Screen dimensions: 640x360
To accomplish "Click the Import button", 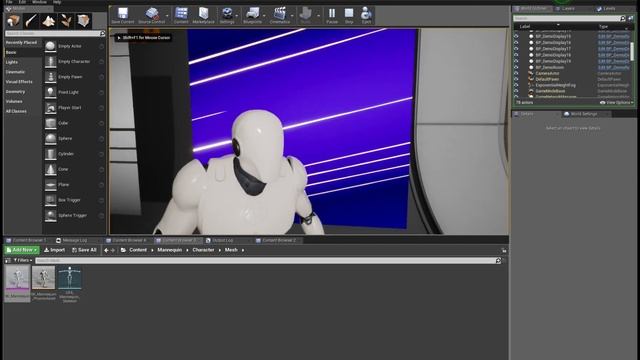I will pyautogui.click(x=54, y=250).
